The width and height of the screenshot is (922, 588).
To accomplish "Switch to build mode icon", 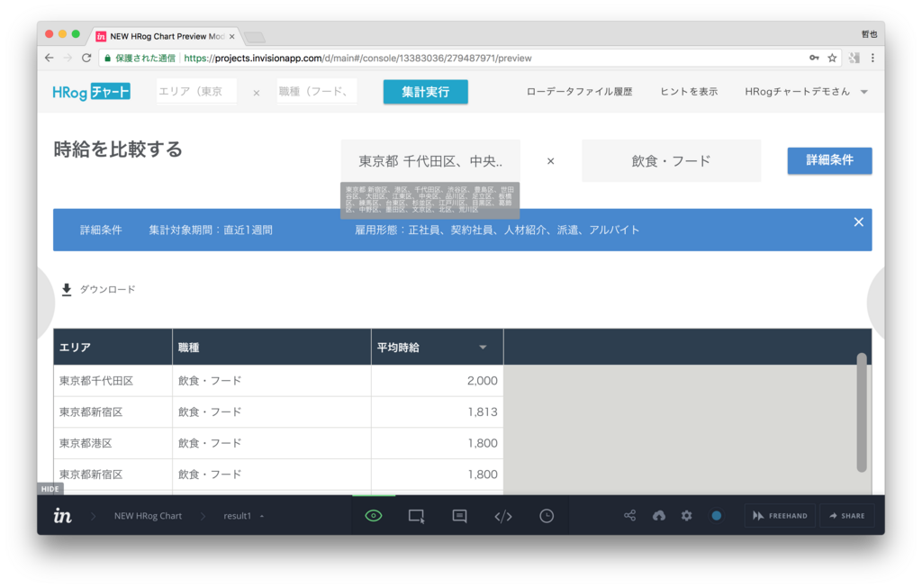I will coord(416,516).
